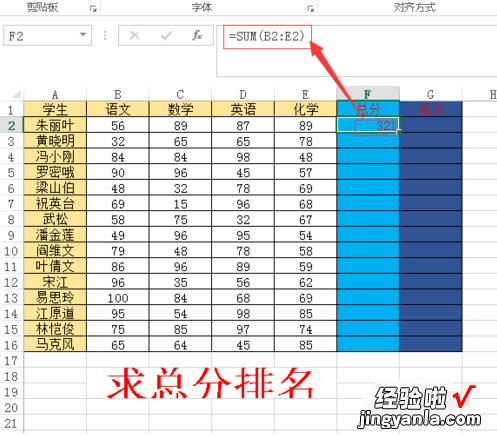Click student name 祝英台
Image resolution: width=497 pixels, height=436 pixels.
pyautogui.click(x=55, y=204)
